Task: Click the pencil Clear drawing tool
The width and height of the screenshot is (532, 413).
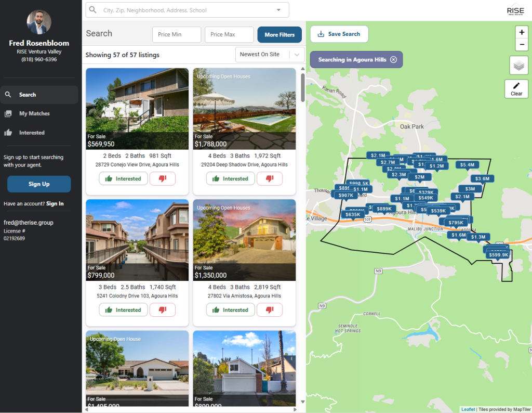Action: 516,88
